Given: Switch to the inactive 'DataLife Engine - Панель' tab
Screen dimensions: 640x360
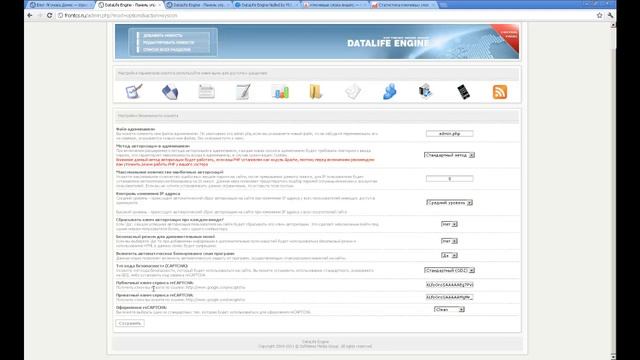Looking at the screenshot, I should (198, 5).
